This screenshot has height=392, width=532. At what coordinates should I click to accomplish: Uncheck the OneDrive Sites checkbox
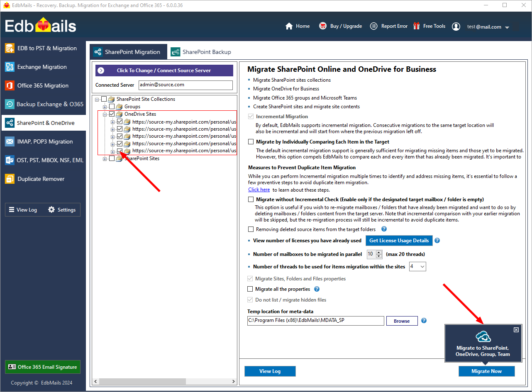coord(112,114)
